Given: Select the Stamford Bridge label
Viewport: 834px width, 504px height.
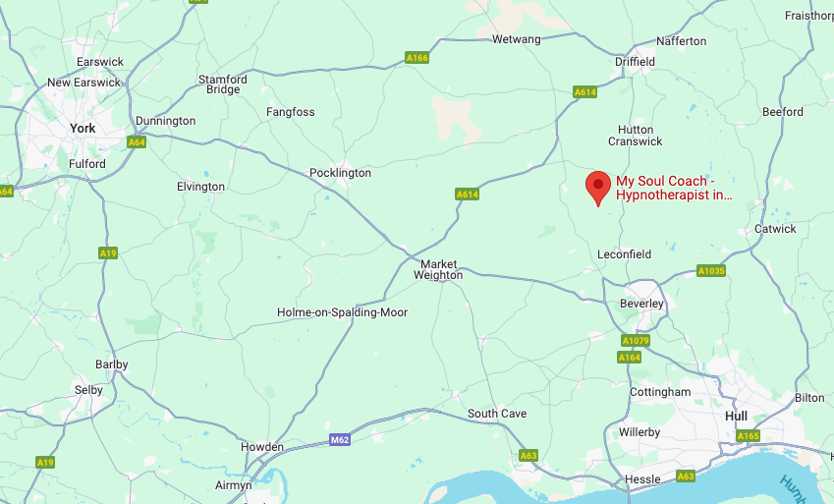Looking at the screenshot, I should tap(223, 84).
